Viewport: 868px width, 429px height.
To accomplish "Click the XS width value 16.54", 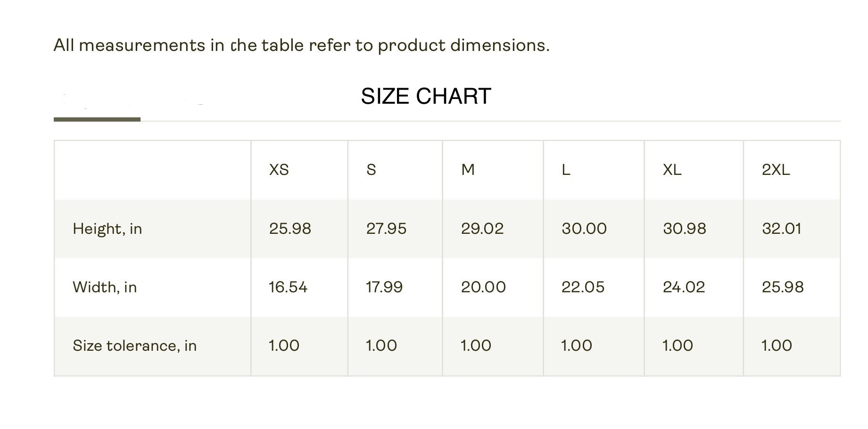I will pyautogui.click(x=288, y=287).
